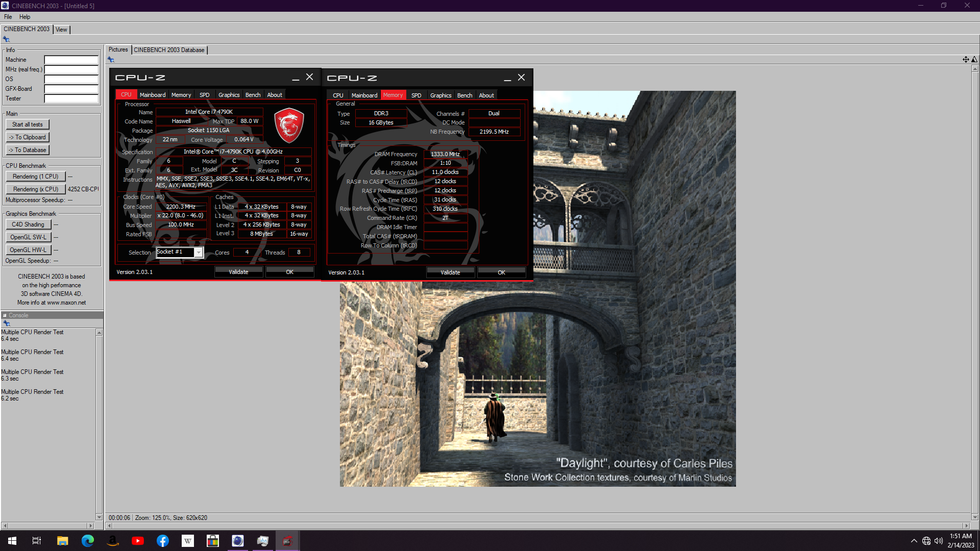Viewport: 980px width, 551px height.
Task: Select the CINEBENCH 2003 tab
Action: click(27, 29)
